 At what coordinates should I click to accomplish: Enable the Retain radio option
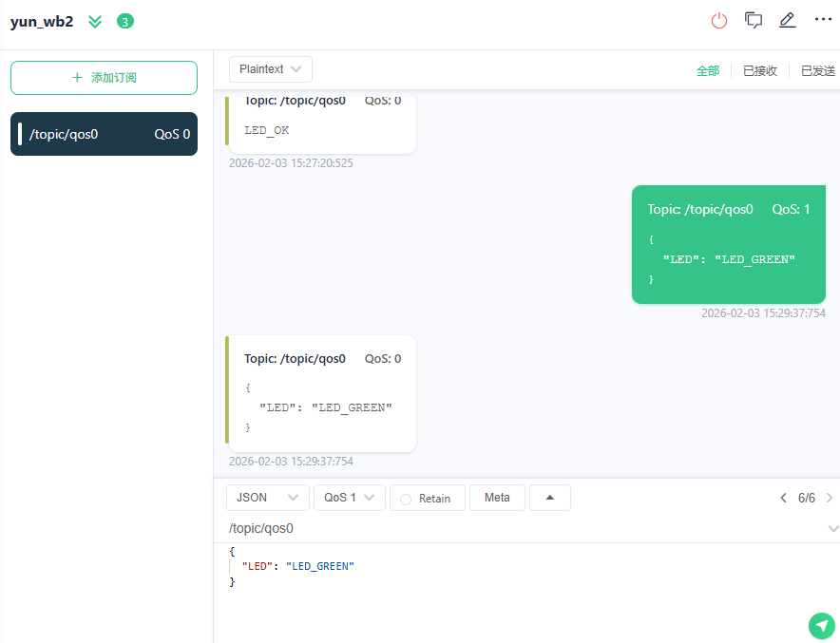(x=407, y=499)
